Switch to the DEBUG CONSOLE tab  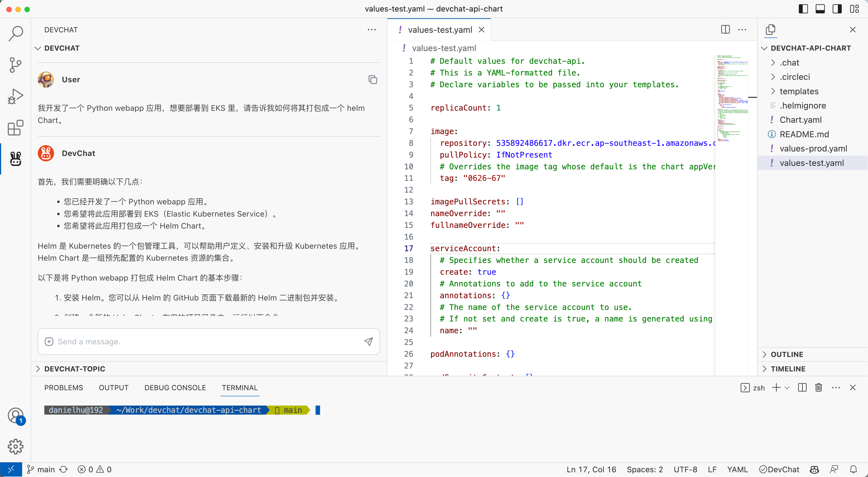click(x=175, y=388)
